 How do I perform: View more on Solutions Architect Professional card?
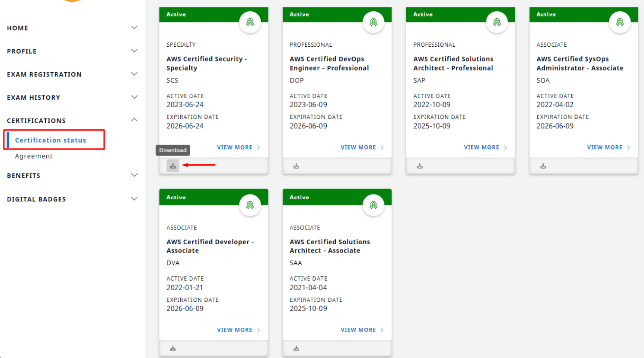tap(485, 147)
